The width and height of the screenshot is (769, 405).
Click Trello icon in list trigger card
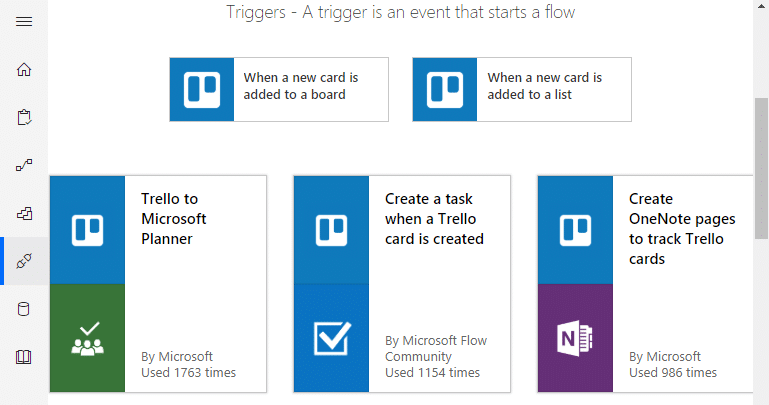[x=445, y=89]
